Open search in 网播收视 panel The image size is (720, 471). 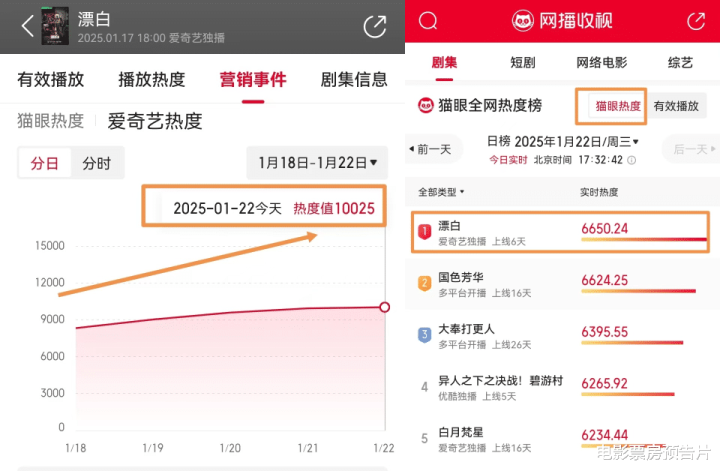point(428,21)
